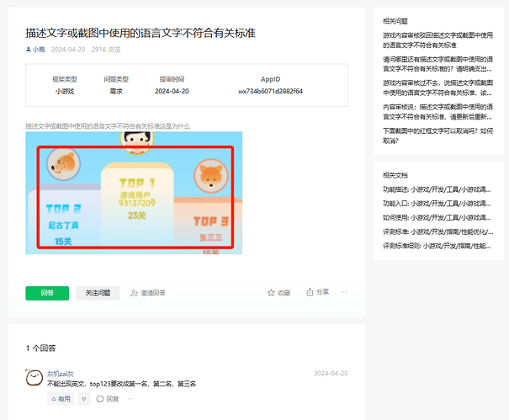
Task: Click the star 收藏 icon
Action: click(271, 293)
